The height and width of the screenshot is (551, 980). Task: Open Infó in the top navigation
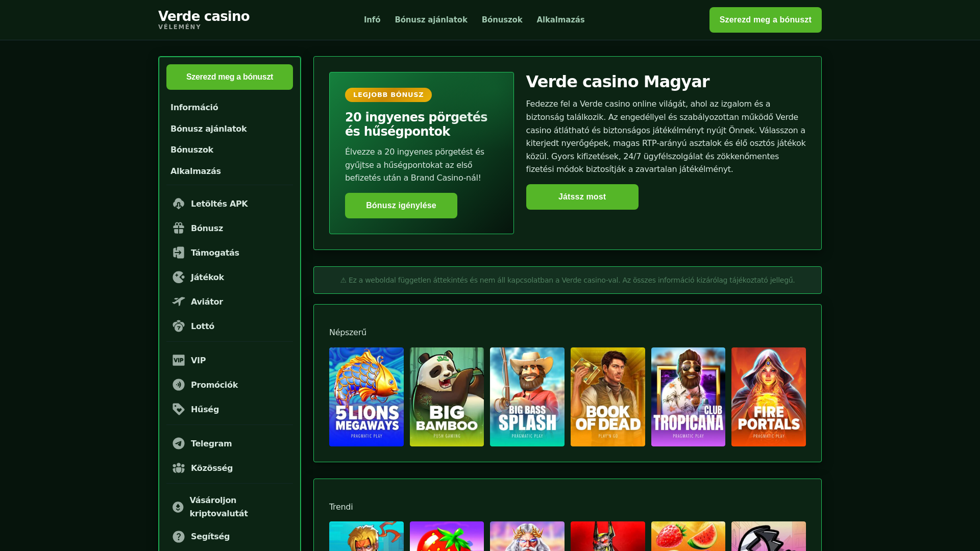pos(372,20)
